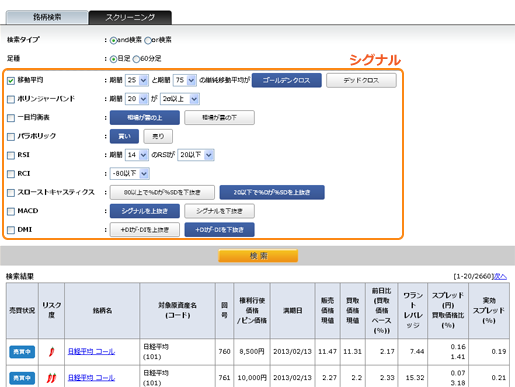Enable the ボリンジャーバンド checkbox

[x=11, y=99]
